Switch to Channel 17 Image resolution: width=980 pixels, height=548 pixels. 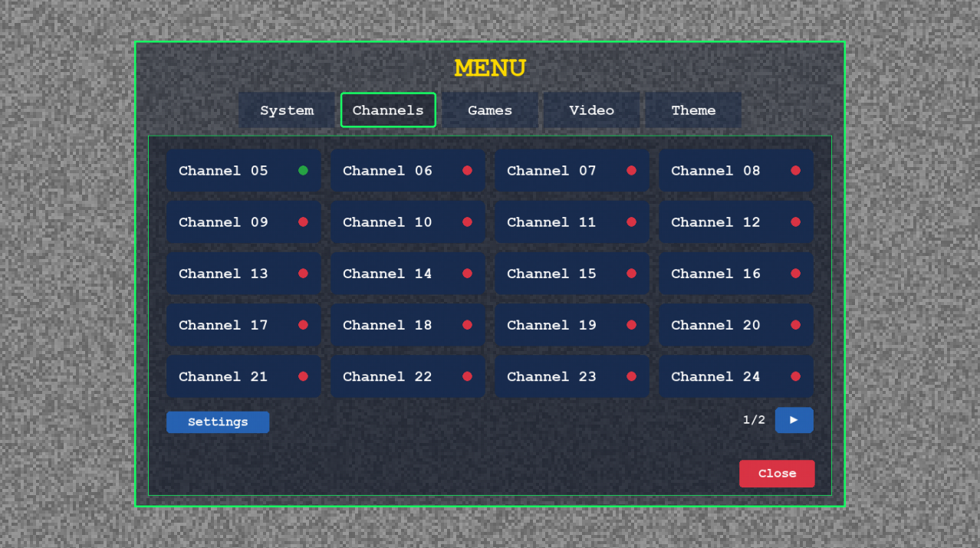click(244, 325)
